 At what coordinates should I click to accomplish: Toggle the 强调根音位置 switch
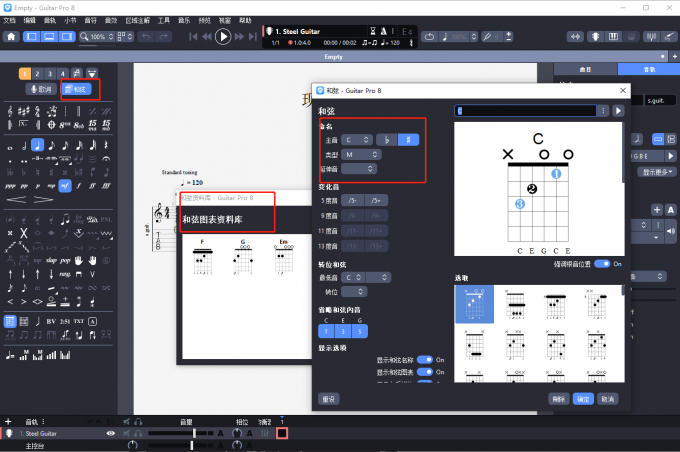pos(602,263)
